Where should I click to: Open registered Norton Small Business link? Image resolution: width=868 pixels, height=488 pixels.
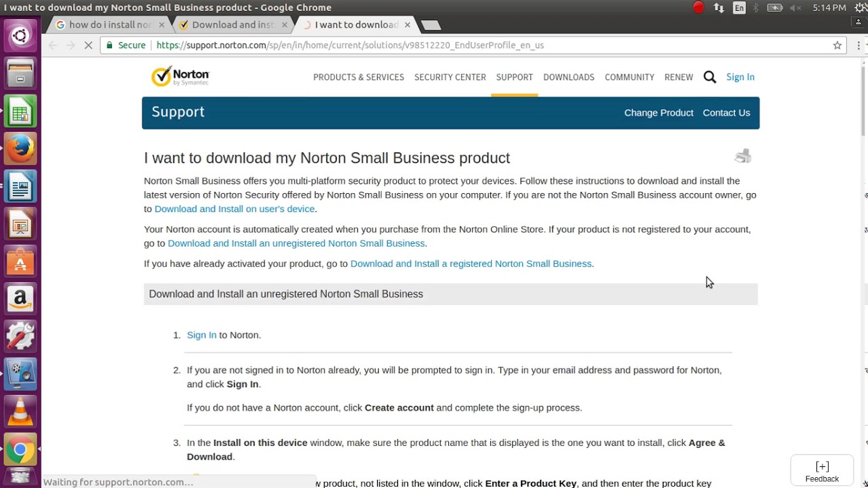(471, 264)
